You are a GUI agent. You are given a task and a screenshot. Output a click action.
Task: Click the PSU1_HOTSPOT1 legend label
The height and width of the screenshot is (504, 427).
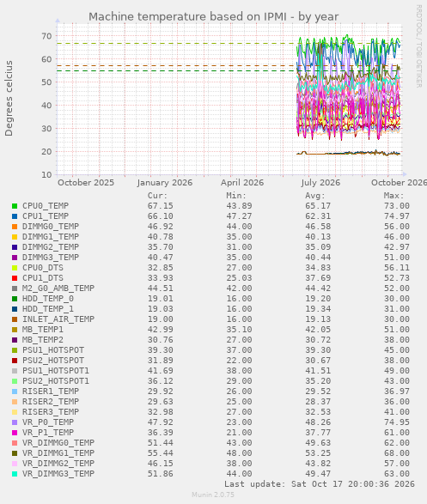click(x=56, y=371)
